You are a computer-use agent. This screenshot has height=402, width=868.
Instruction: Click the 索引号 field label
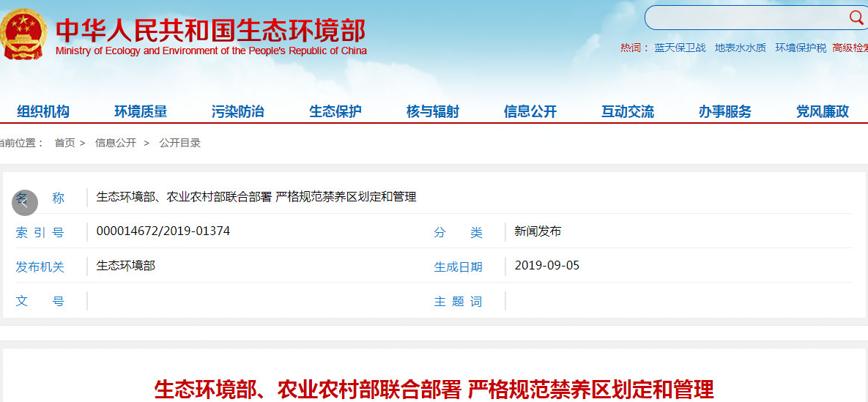[x=40, y=233]
